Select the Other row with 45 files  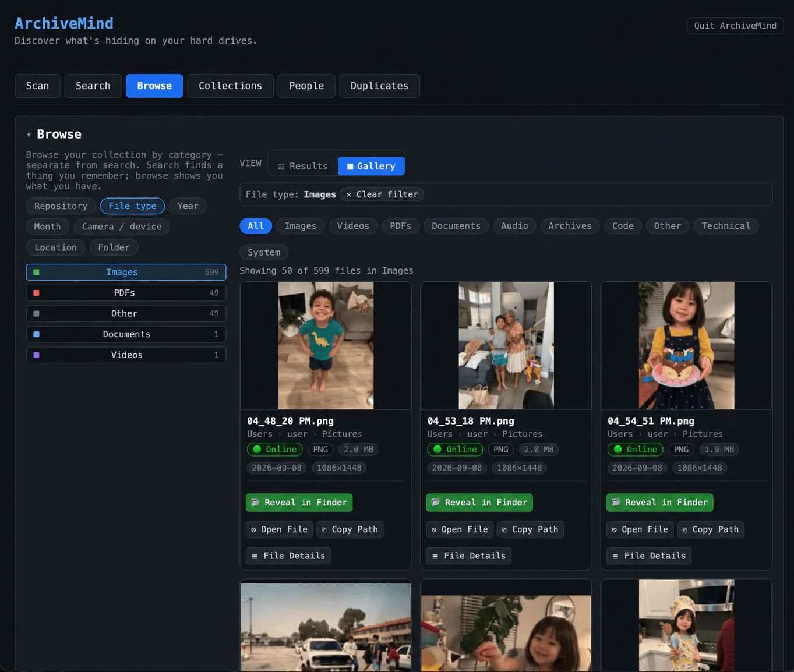pyautogui.click(x=126, y=313)
